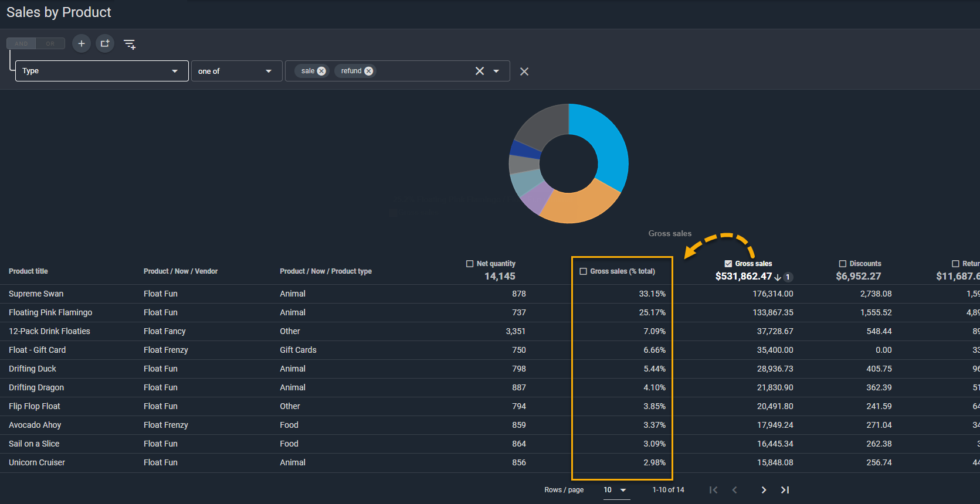Delete the Type filter row
The image size is (980, 504).
(524, 71)
